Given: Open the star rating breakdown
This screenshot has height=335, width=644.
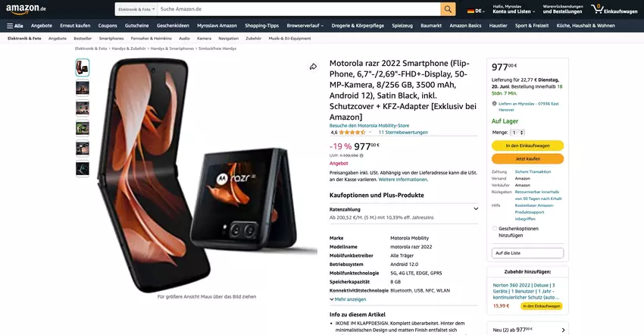Looking at the screenshot, I should point(370,133).
